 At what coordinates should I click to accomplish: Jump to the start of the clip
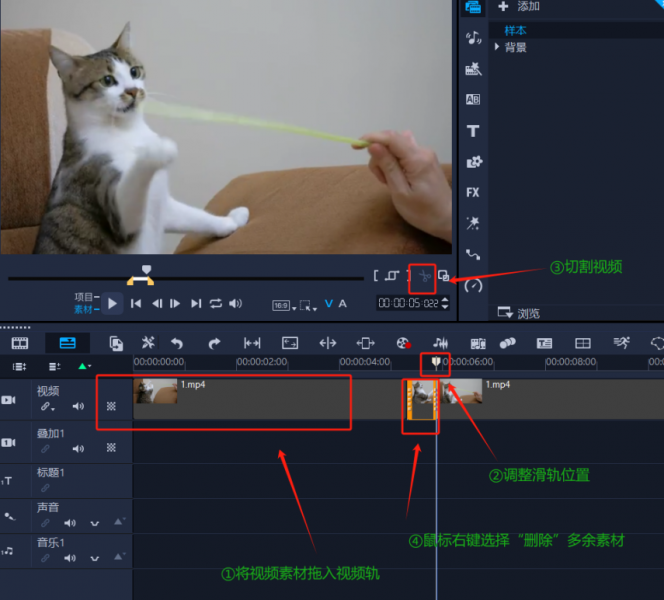[136, 304]
